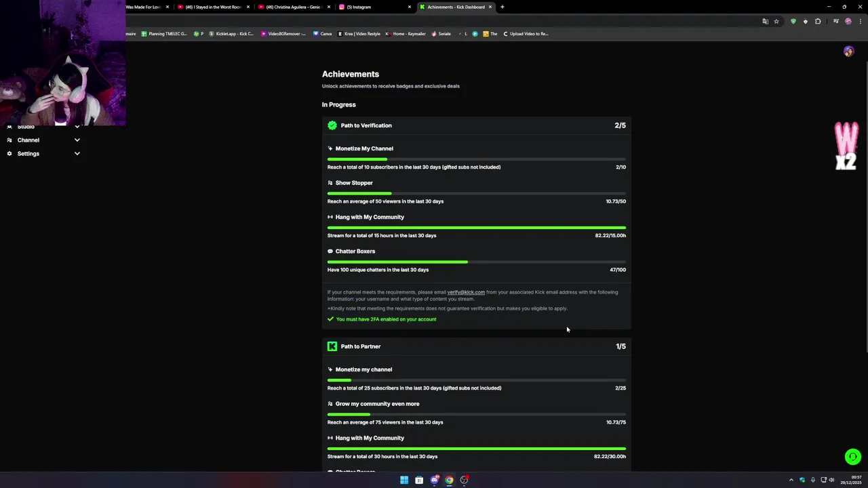This screenshot has width=868, height=488.
Task: Open the taskbar clock and date
Action: click(852, 480)
